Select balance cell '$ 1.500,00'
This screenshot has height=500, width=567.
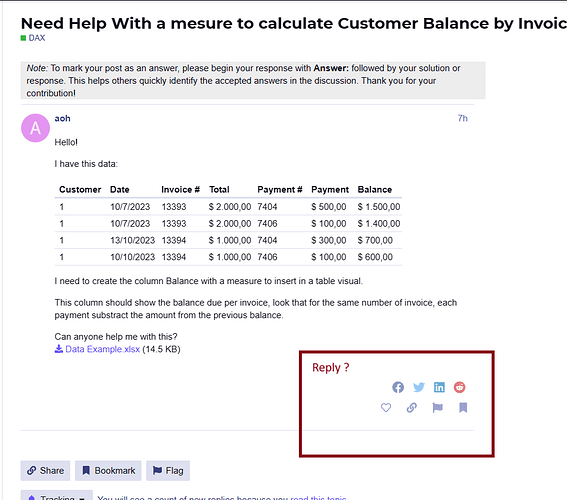tap(379, 207)
